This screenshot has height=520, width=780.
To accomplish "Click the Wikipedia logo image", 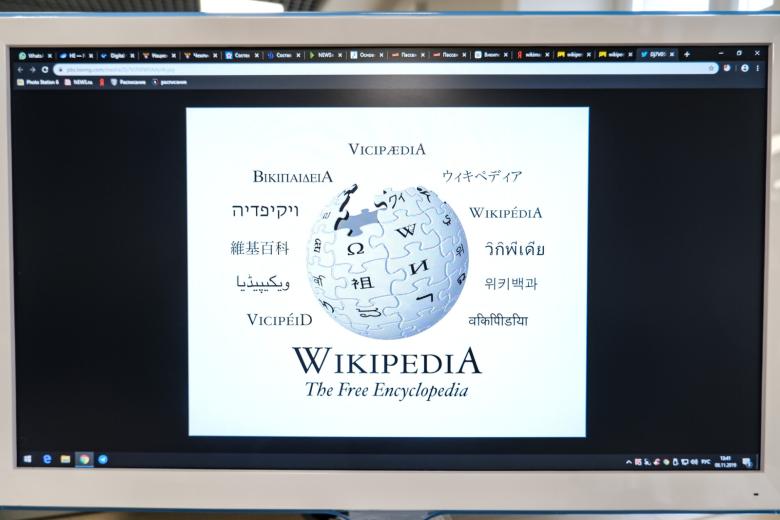I will pyautogui.click(x=387, y=272).
